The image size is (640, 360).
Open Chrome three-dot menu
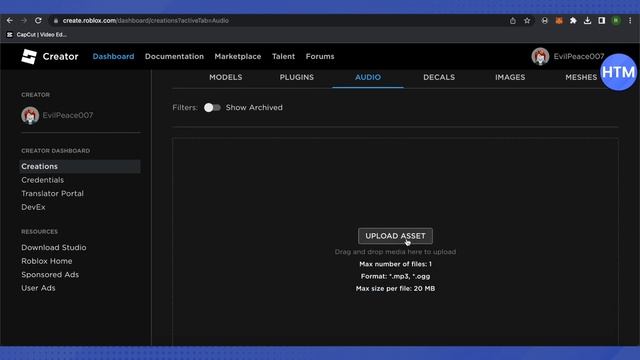(x=630, y=20)
